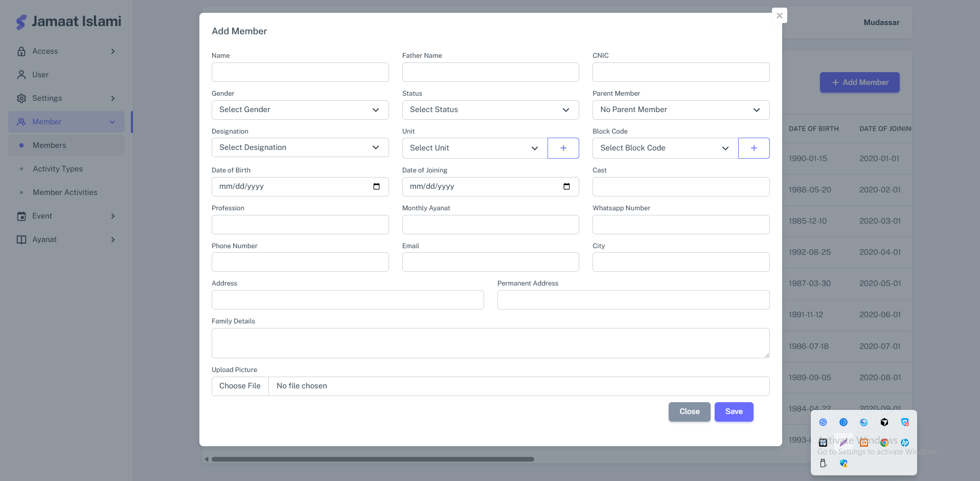The height and width of the screenshot is (481, 980).
Task: Click the plus button beside Select Block Code
Action: point(754,148)
